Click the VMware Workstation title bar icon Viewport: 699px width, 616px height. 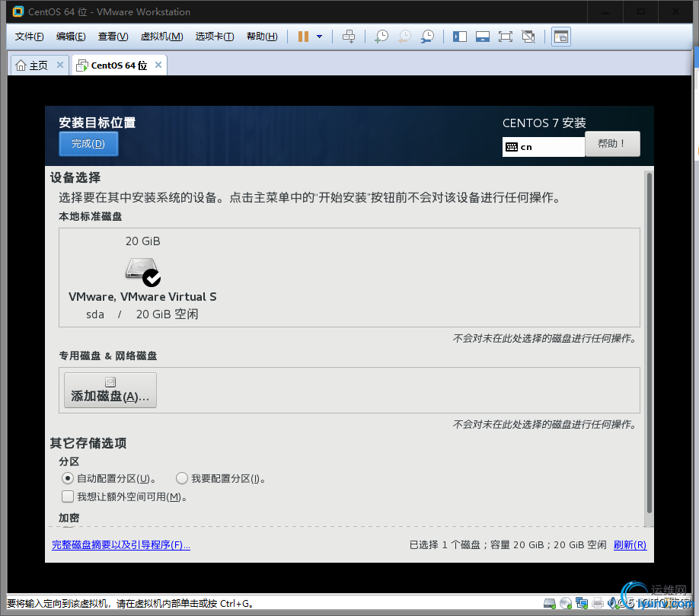pyautogui.click(x=18, y=11)
